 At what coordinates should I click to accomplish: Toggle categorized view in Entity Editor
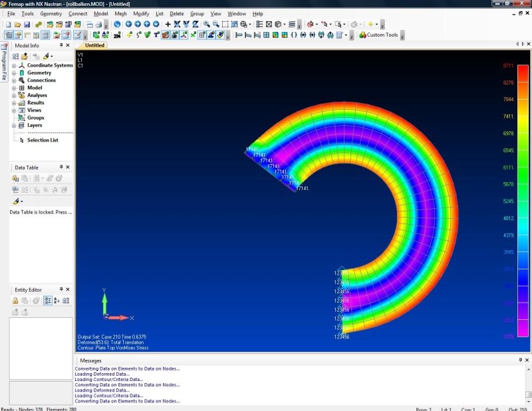tap(48, 301)
